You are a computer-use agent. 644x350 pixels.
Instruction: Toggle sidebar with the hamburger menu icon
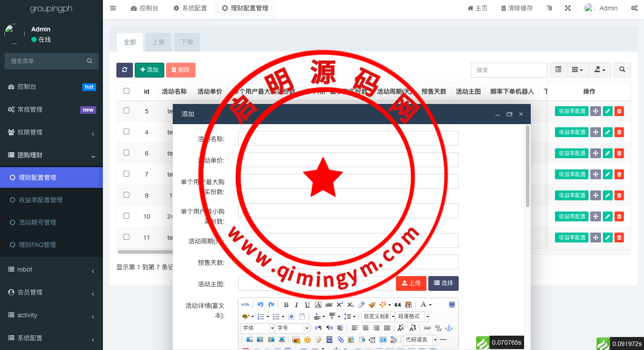coord(113,8)
